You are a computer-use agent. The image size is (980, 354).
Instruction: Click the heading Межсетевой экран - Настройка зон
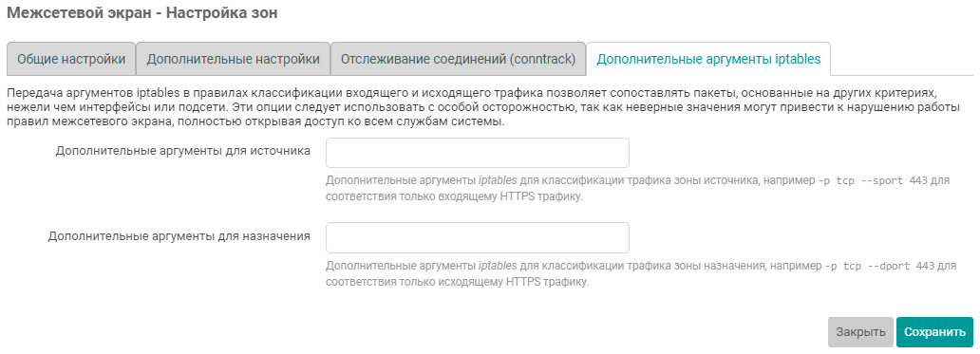coord(142,12)
